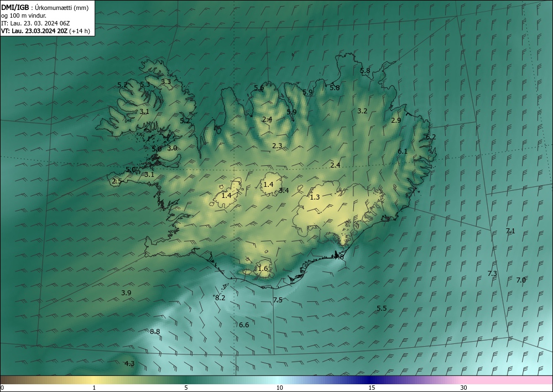Click the "15" label on the colour scale
Screen dimensions: 553x392
pyautogui.click(x=372, y=388)
